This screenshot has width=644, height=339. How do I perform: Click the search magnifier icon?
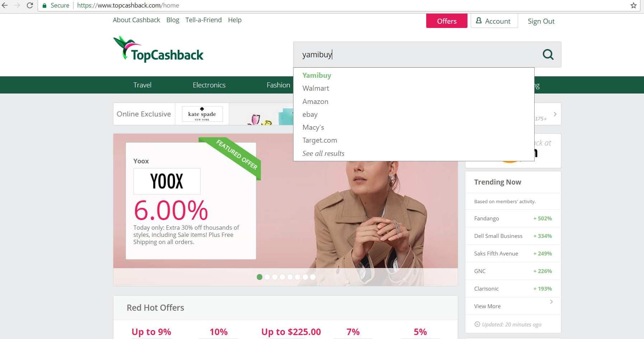click(548, 54)
